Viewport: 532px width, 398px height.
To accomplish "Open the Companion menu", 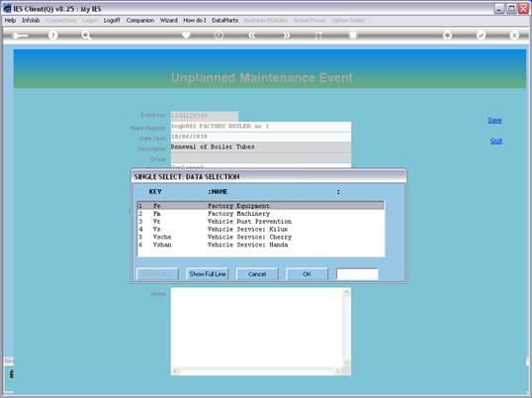I will [x=140, y=21].
